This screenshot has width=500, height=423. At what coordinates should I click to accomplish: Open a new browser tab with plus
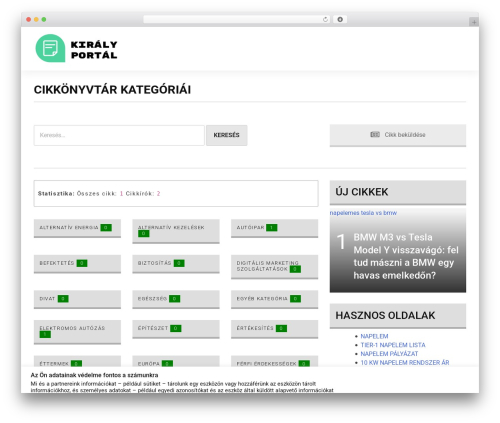[474, 22]
